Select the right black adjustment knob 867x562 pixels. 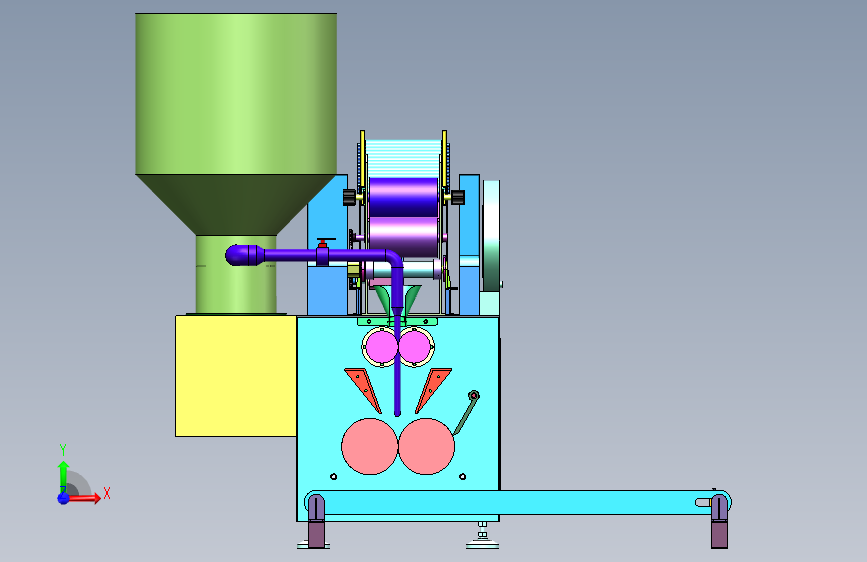click(x=458, y=197)
